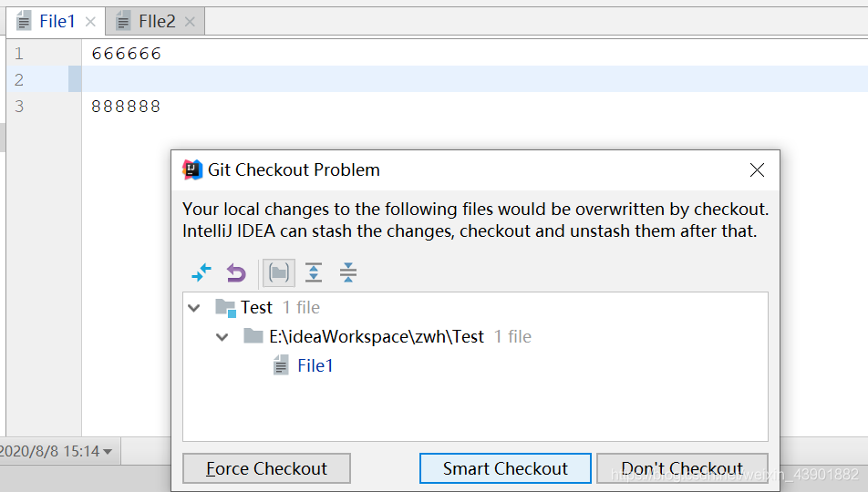This screenshot has height=492, width=868.
Task: Click the Expand All icon
Action: [x=314, y=272]
